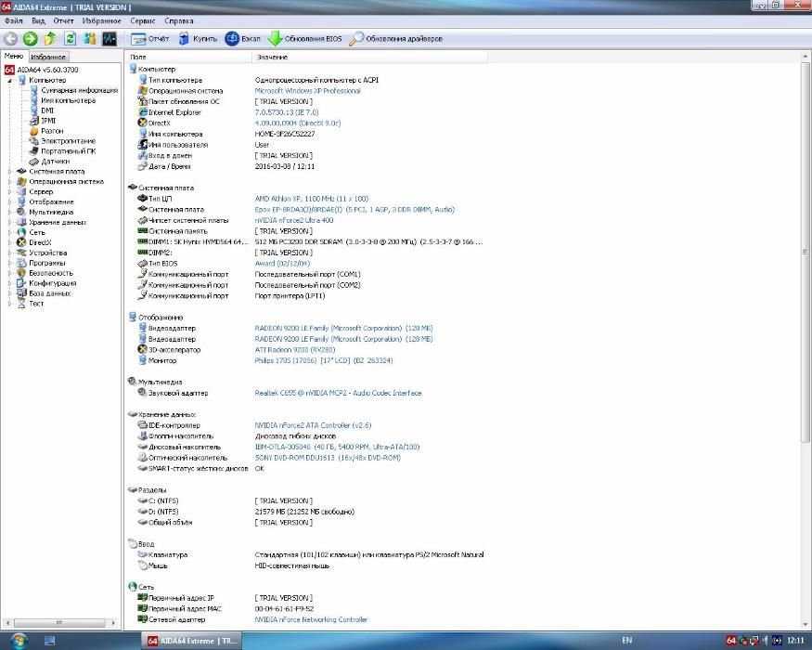Click the Up level arrow icon
812x650 pixels.
click(x=50, y=39)
